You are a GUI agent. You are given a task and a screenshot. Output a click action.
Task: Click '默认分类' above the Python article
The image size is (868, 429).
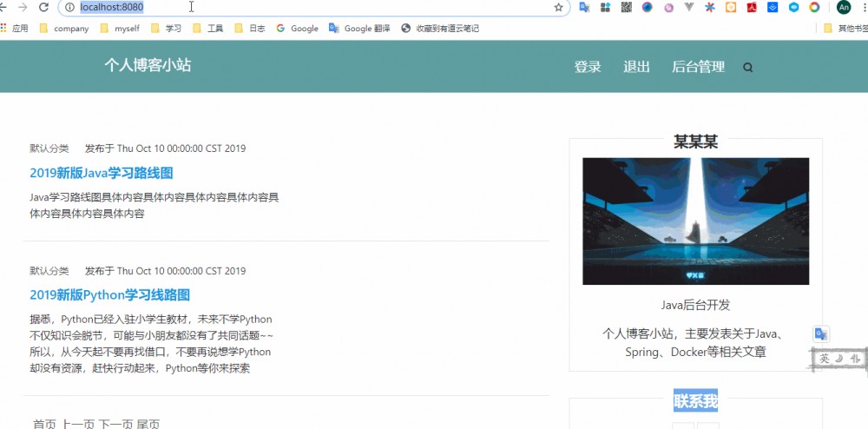click(x=49, y=271)
